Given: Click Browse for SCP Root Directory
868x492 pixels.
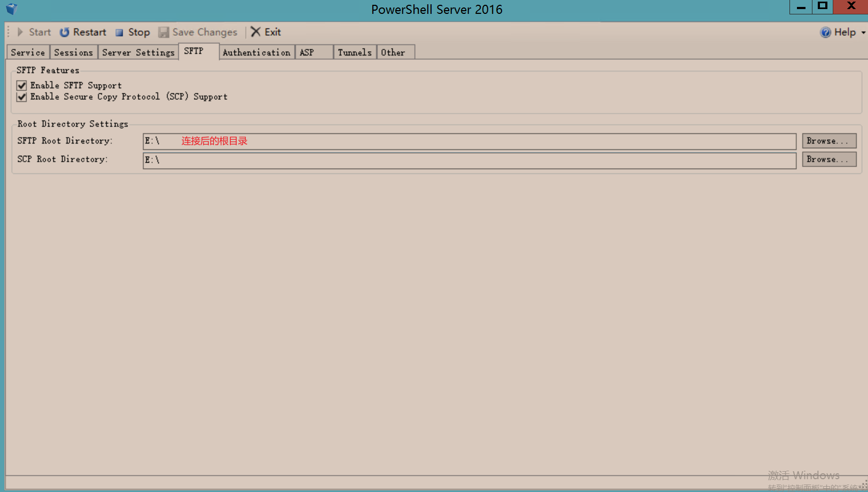Looking at the screenshot, I should pos(829,159).
